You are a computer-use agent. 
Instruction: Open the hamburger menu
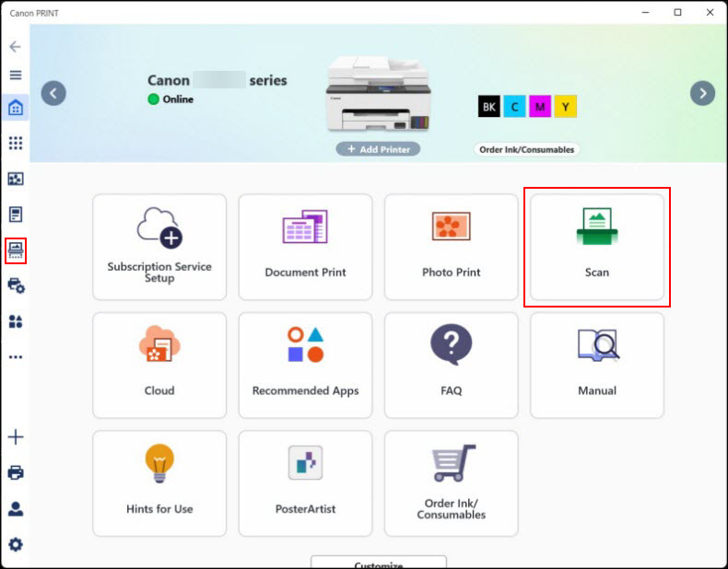[16, 75]
